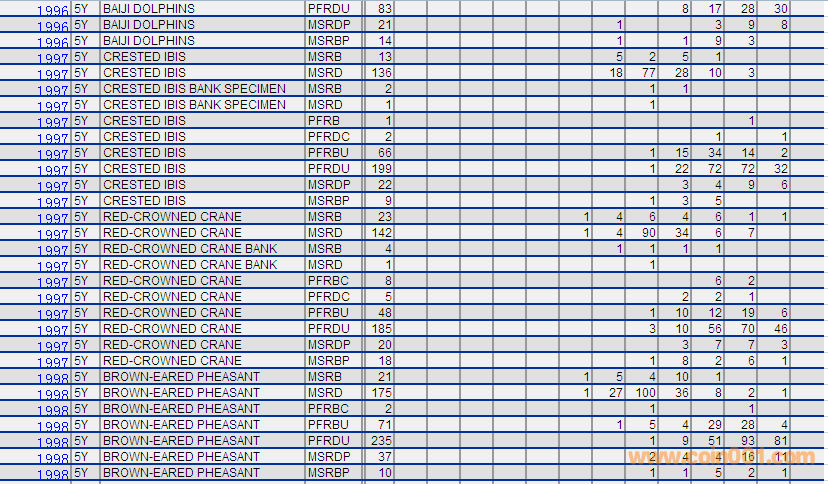Select the 175 total for Brown-Eared Pheasant MSRD
The height and width of the screenshot is (484, 828).
coord(381,392)
